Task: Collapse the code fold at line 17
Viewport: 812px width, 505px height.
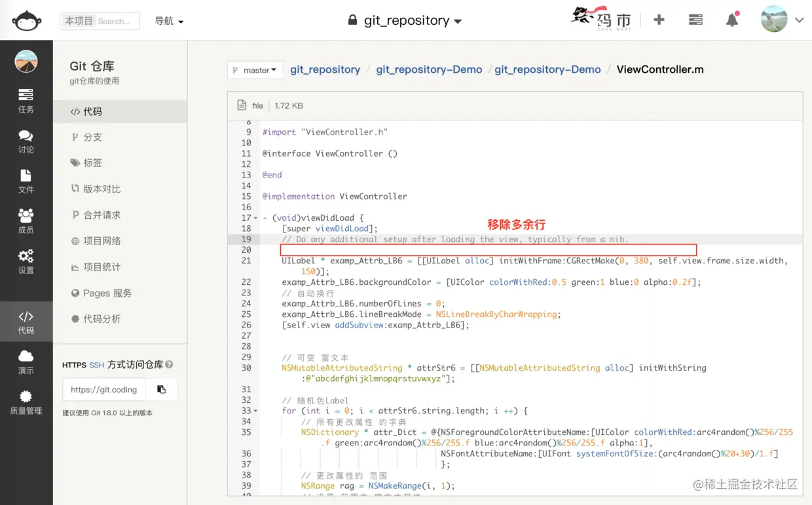Action: pyautogui.click(x=255, y=218)
